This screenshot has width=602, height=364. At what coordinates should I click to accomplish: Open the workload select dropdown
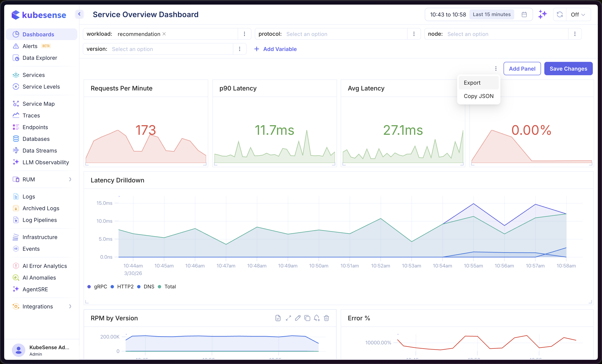click(176, 34)
